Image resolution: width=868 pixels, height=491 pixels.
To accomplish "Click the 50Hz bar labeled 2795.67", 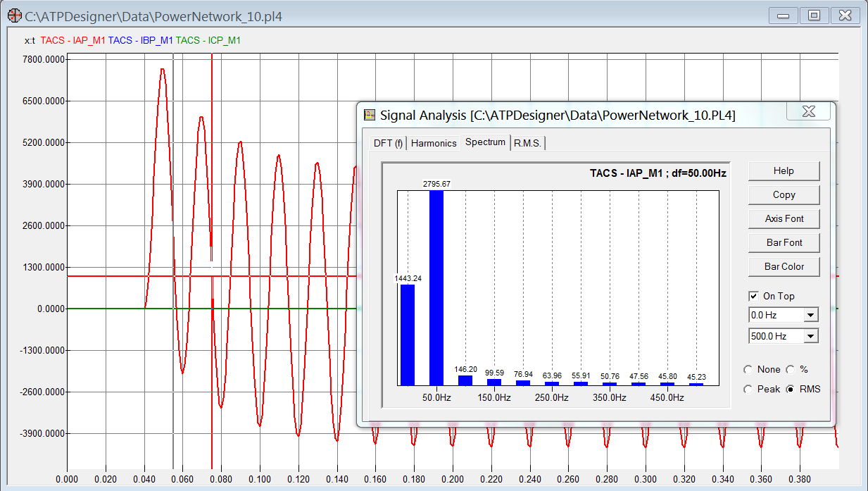I will [436, 287].
